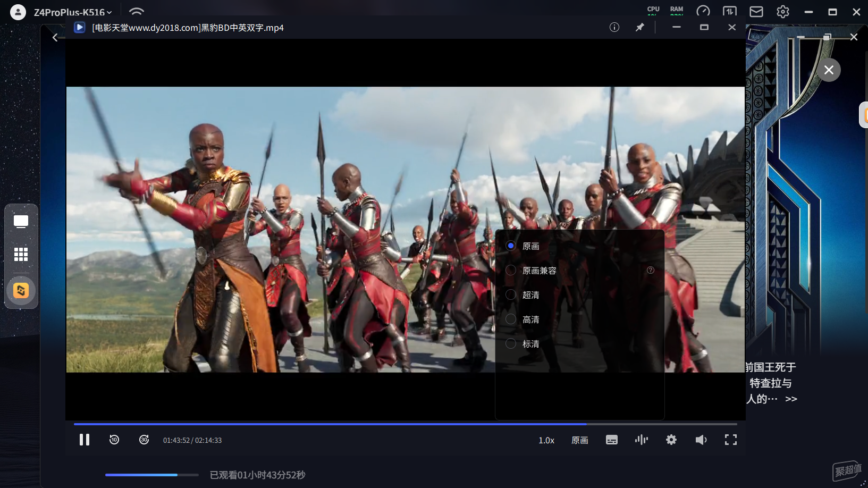This screenshot has height=488, width=868.
Task: Open the >> more link in description
Action: pyautogui.click(x=791, y=399)
